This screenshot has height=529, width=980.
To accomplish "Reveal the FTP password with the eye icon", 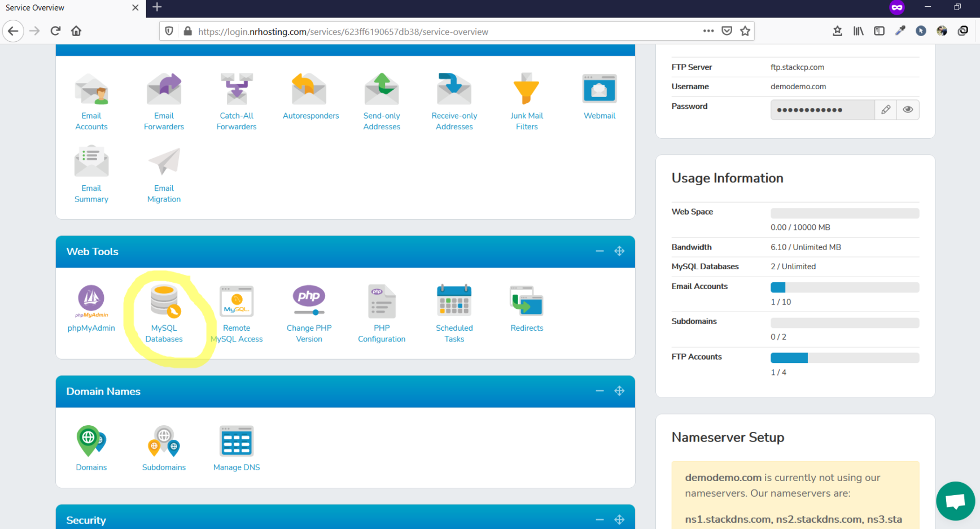I will (x=907, y=110).
